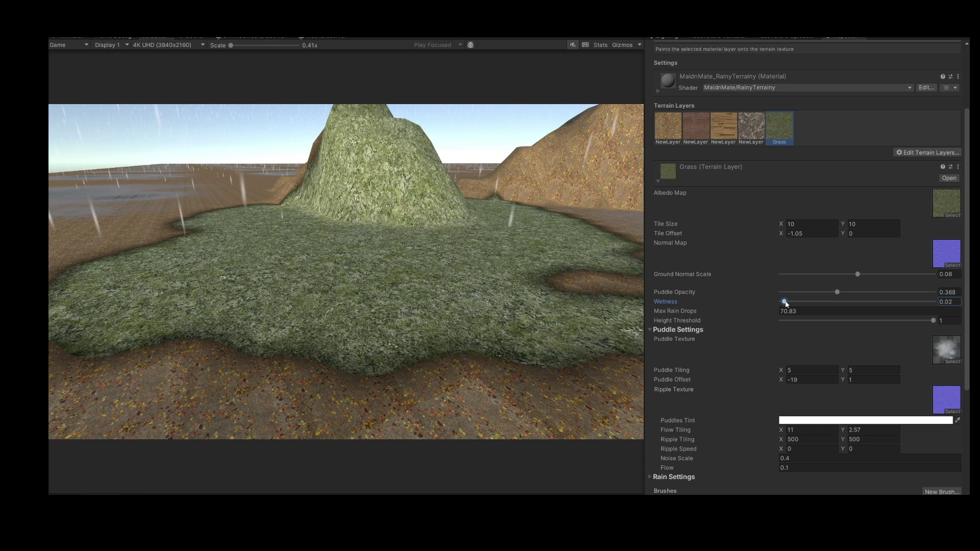Click the Ground Normal Scale value 0.08
The image size is (980, 551).
pyautogui.click(x=949, y=274)
